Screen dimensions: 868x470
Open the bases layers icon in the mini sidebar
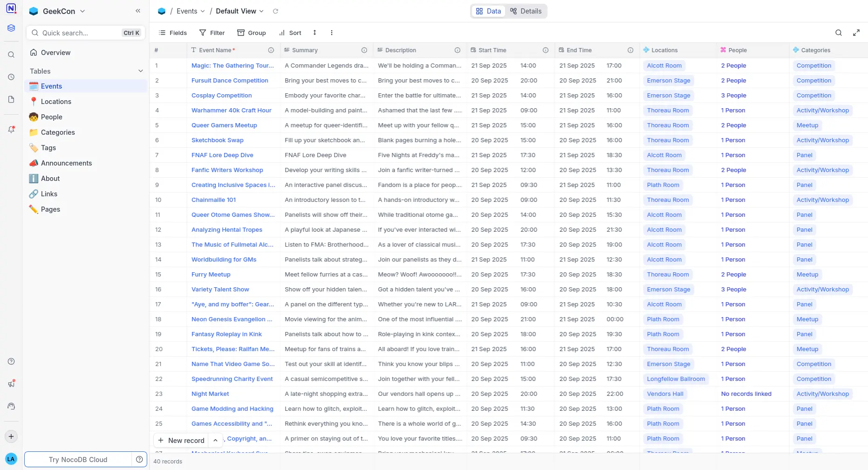point(11,28)
